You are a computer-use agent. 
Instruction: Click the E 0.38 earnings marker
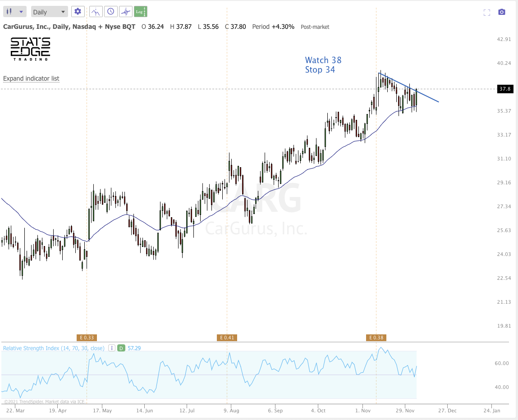click(x=376, y=337)
